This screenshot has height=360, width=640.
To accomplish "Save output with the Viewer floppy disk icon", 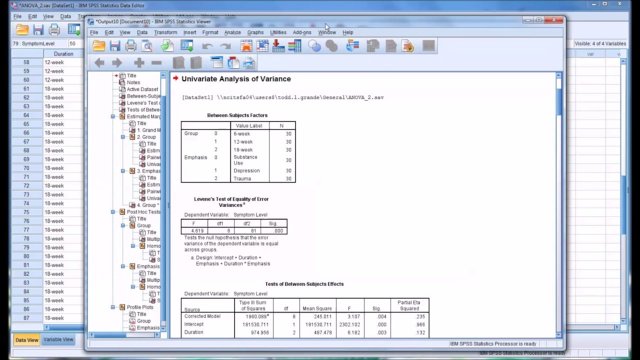I will (115, 46).
